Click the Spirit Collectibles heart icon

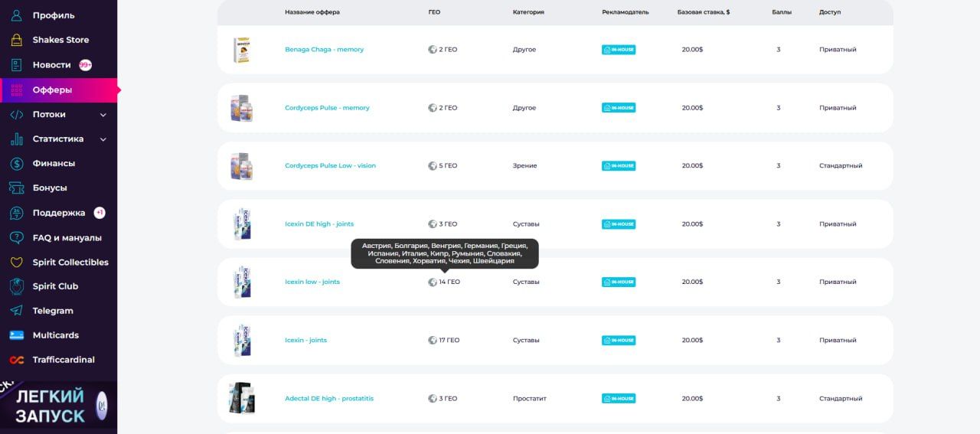pos(17,262)
